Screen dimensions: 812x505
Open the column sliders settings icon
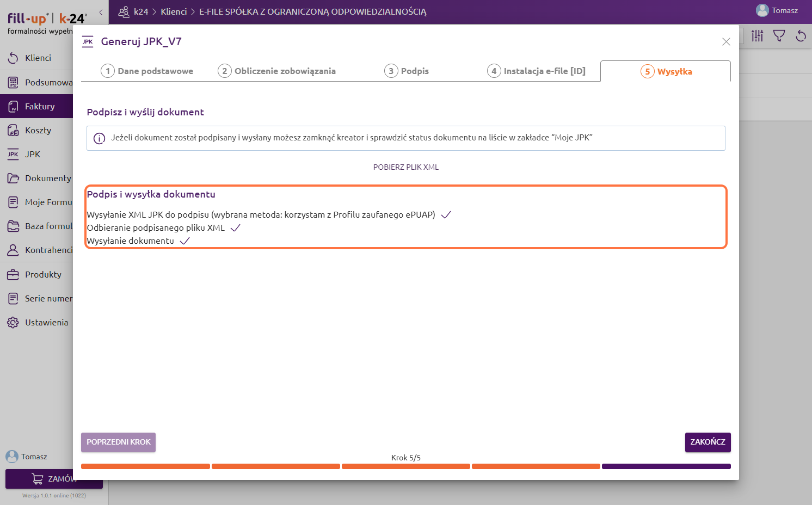click(758, 36)
